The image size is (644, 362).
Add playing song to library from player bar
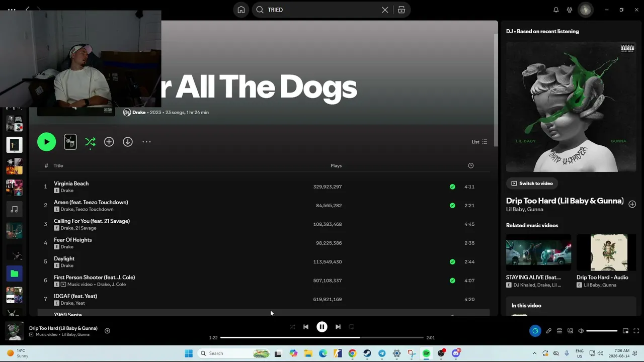(x=107, y=331)
